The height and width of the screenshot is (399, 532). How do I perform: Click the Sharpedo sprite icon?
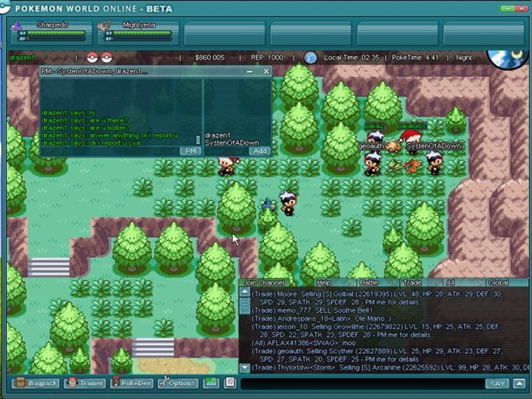tap(16, 26)
